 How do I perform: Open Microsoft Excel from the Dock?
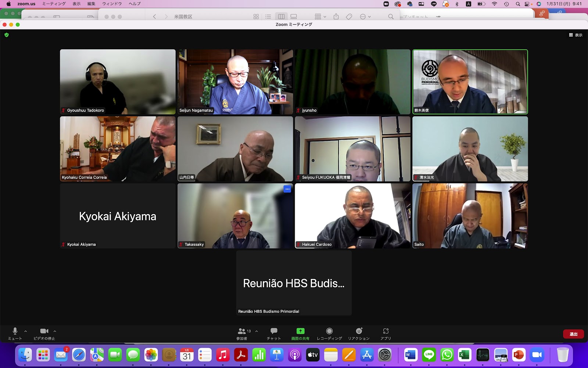click(465, 355)
